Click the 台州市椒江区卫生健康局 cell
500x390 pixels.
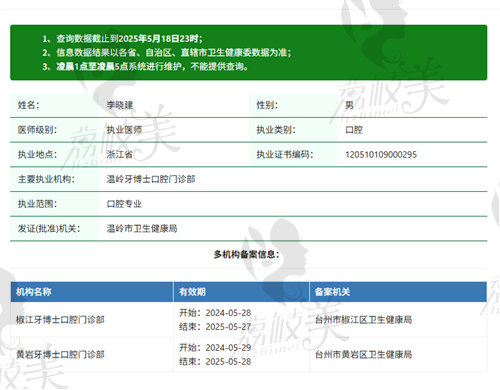coord(364,319)
